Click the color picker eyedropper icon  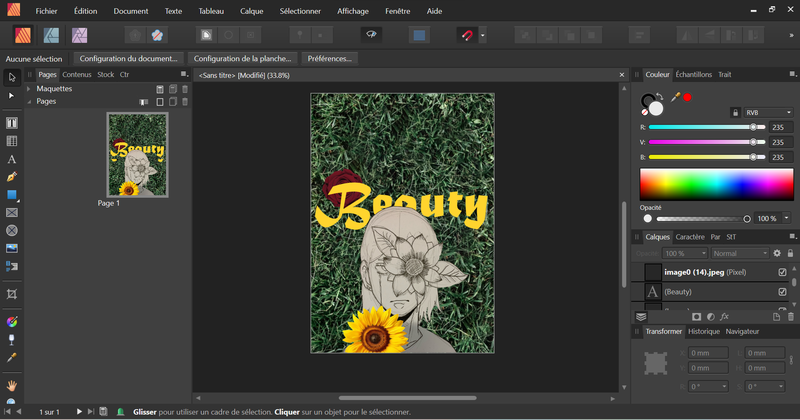click(676, 97)
